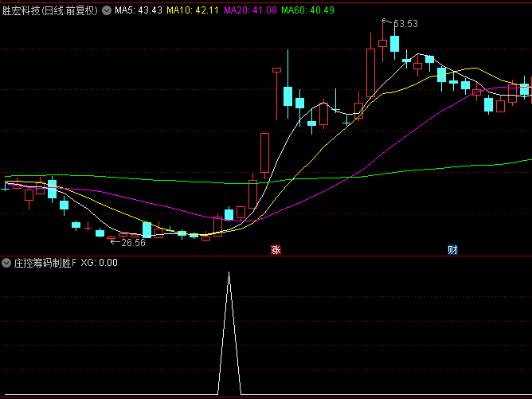Viewport: 532px width, 399px height.
Task: Open the main chart indicator dropdown arrow
Action: pyautogui.click(x=107, y=10)
